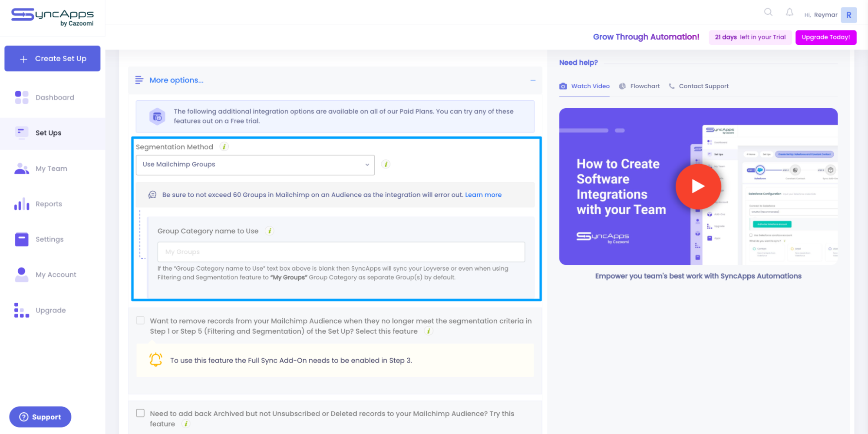Click the Flowchart pie icon
Image resolution: width=868 pixels, height=434 pixels.
point(622,86)
